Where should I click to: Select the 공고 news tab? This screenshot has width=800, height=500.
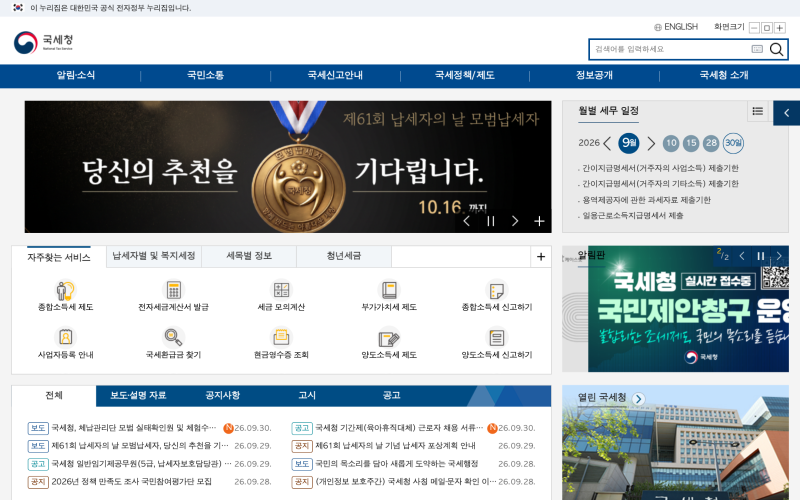[391, 395]
